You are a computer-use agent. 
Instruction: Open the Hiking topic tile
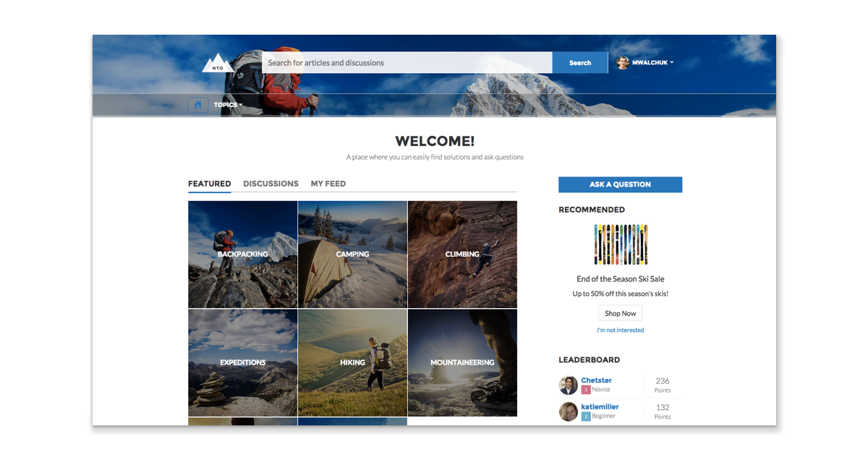(x=352, y=363)
